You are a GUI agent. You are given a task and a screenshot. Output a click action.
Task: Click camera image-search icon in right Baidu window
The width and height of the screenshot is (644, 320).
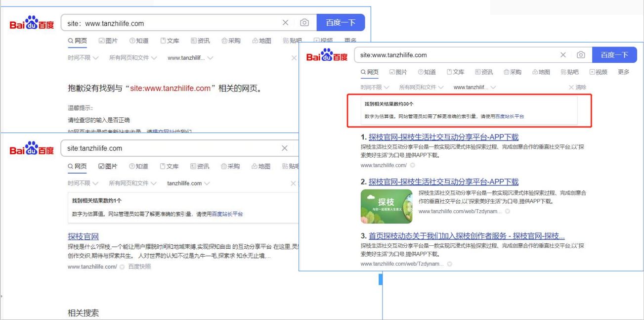[x=581, y=55]
